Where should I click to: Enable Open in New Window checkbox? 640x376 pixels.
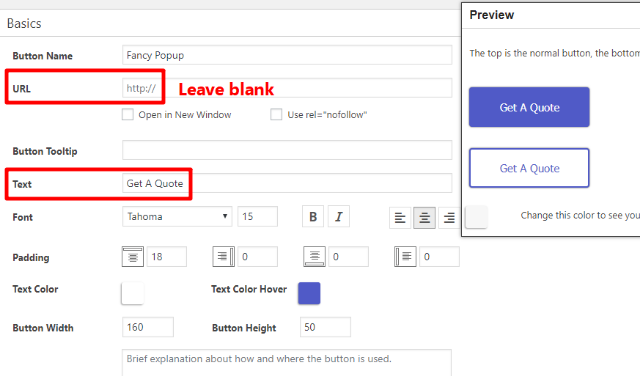128,114
